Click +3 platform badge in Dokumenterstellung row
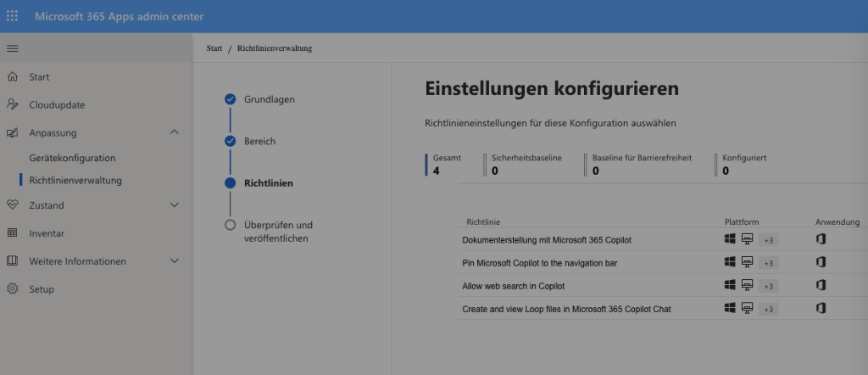 click(768, 240)
